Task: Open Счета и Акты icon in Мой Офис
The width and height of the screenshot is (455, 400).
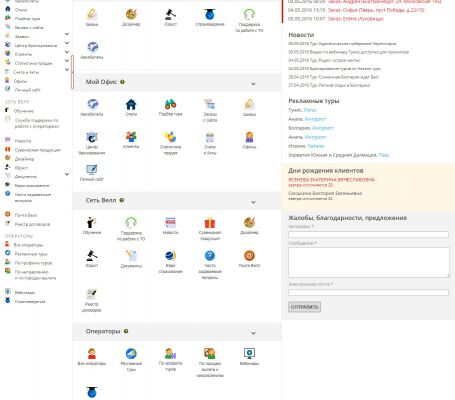Action: pyautogui.click(x=210, y=137)
